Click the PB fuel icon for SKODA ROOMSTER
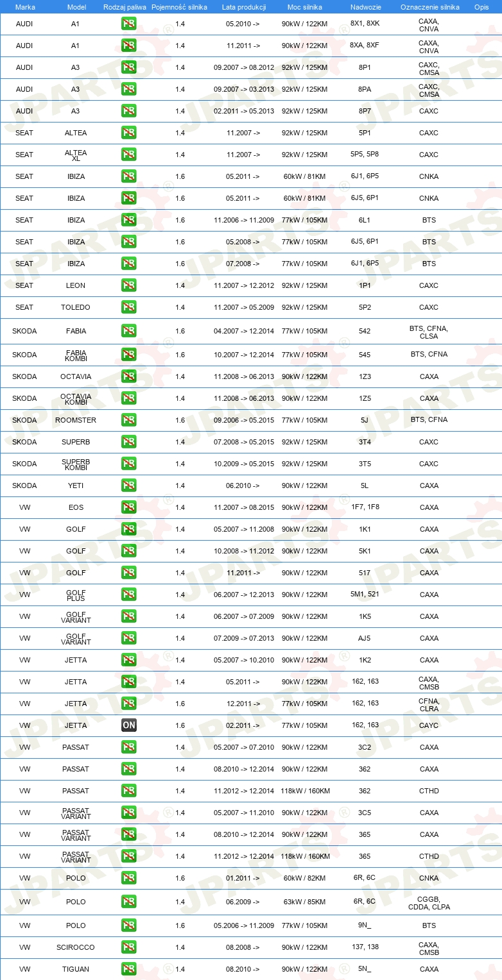502x980 pixels. pyautogui.click(x=128, y=420)
